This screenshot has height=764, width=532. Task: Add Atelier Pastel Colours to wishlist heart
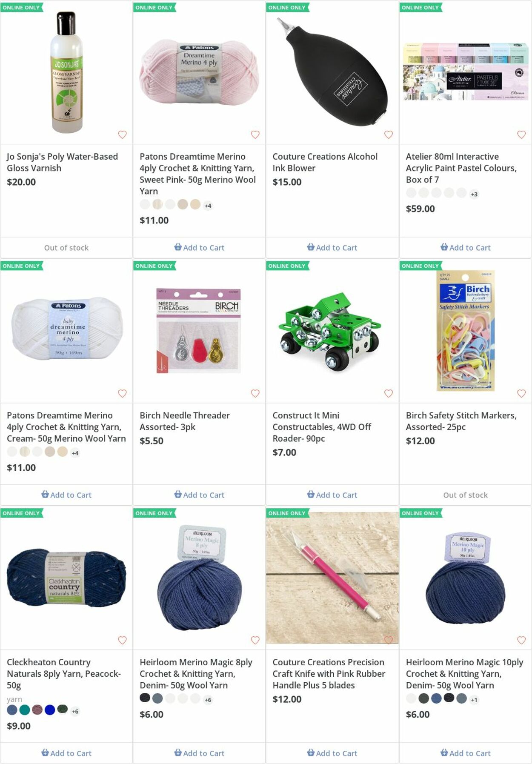(x=521, y=134)
